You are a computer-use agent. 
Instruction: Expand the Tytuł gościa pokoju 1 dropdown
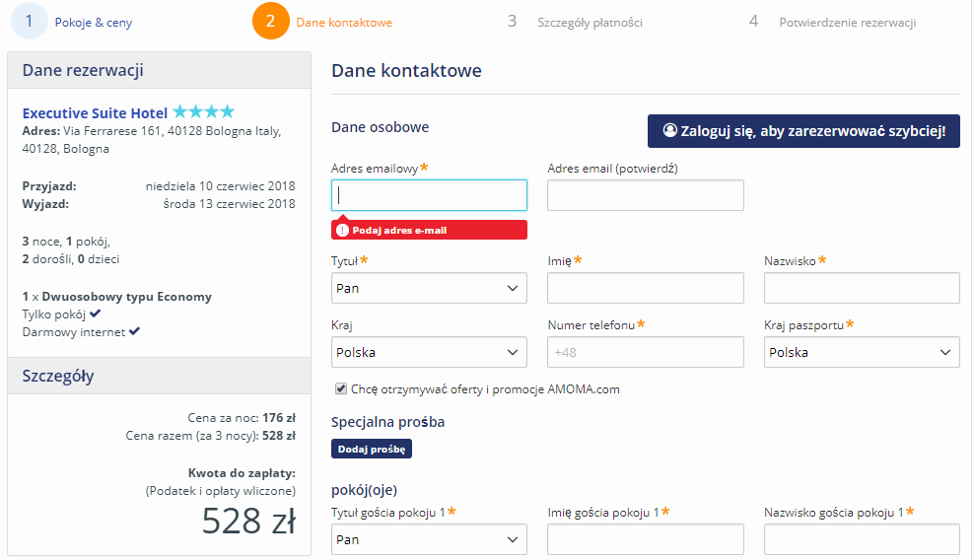429,539
